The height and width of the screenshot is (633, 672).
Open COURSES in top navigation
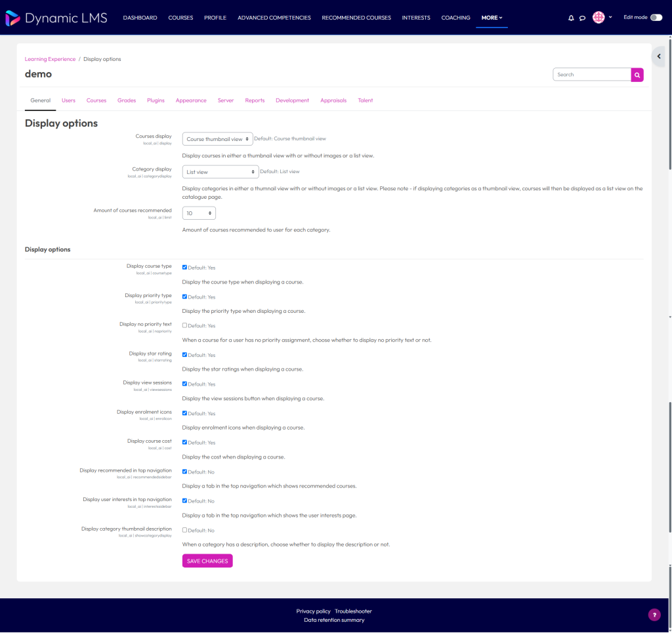[x=180, y=18]
